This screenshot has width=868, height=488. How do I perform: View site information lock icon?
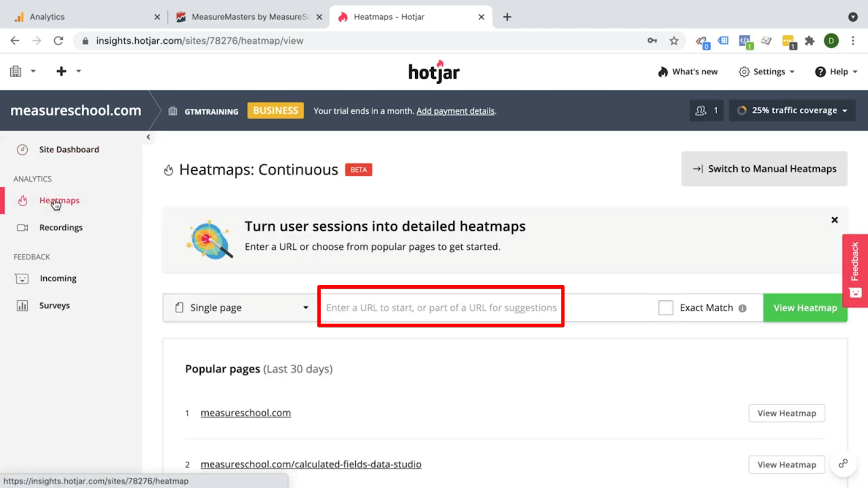point(85,41)
